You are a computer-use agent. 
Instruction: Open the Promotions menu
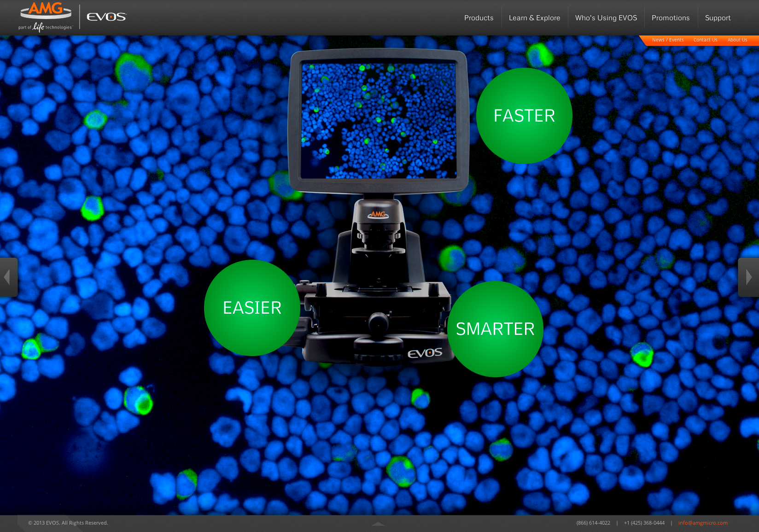(671, 18)
